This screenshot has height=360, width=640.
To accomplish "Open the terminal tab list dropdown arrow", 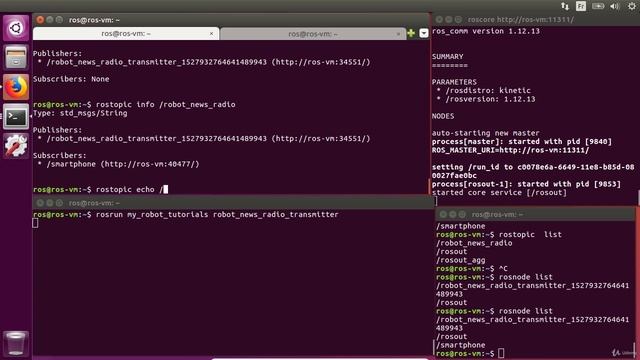I will [x=424, y=33].
